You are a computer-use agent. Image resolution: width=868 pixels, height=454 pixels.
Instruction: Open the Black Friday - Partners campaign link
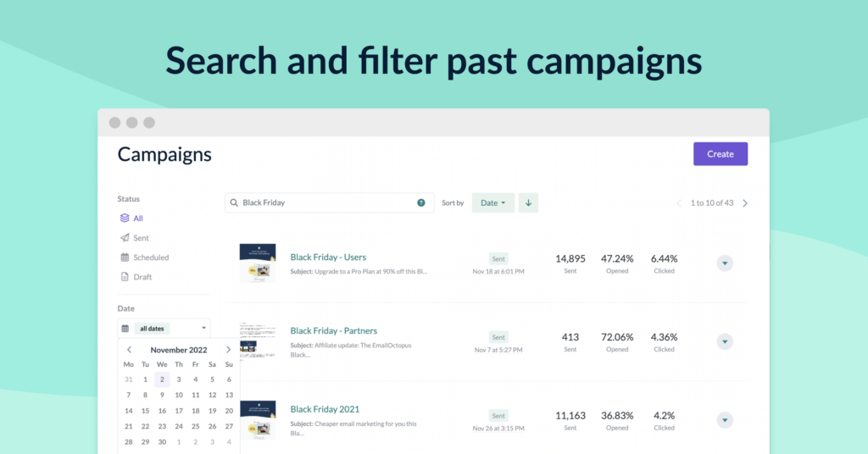[333, 330]
